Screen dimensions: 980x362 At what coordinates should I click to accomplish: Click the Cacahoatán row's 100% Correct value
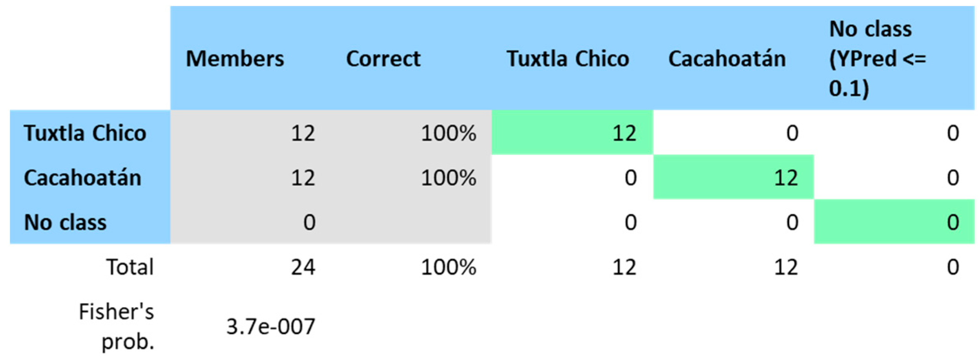(x=449, y=178)
